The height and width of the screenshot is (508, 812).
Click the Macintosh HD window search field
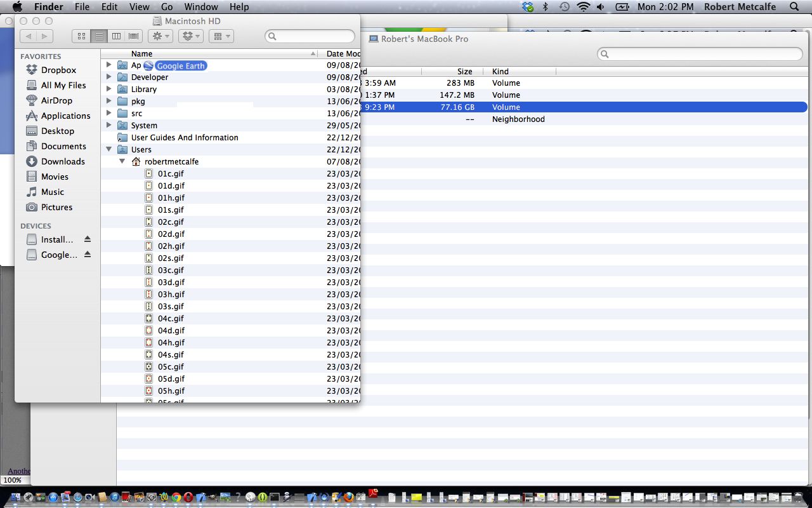point(311,36)
